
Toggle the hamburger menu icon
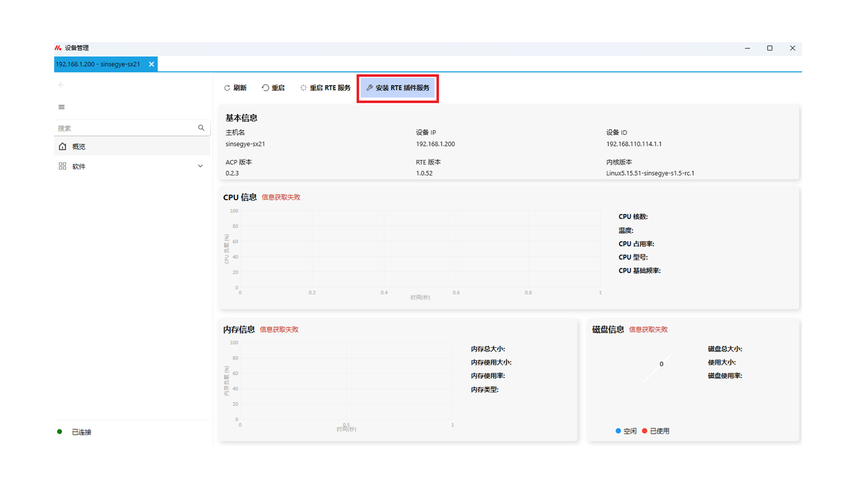[61, 107]
